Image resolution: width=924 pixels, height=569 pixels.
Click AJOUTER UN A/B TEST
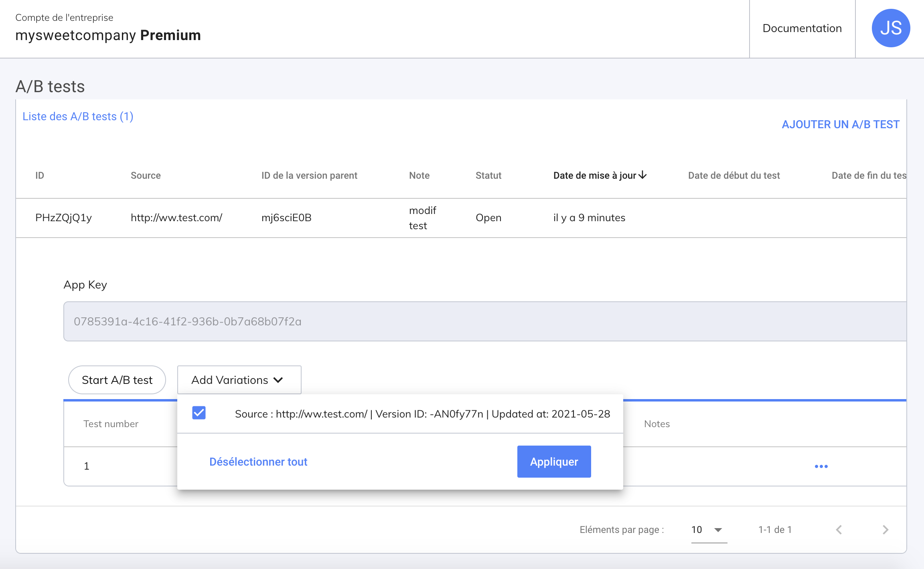841,124
